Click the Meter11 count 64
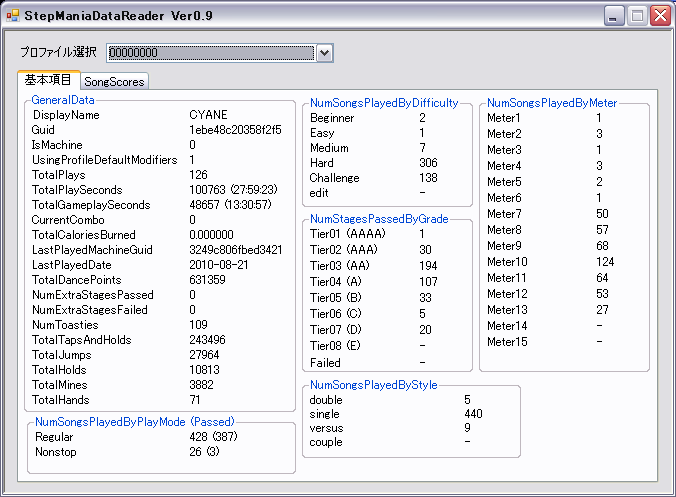Screen dimensions: 676x497 [x=602, y=278]
